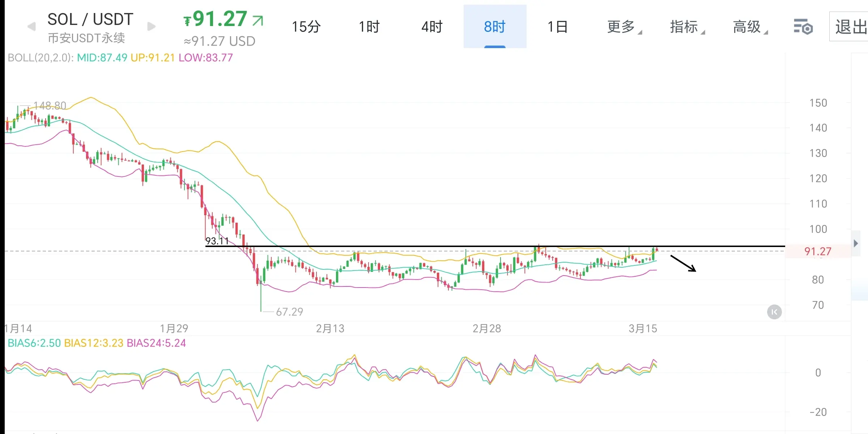868x434 pixels.
Task: Select the 15分 timeframe
Action: (x=306, y=27)
